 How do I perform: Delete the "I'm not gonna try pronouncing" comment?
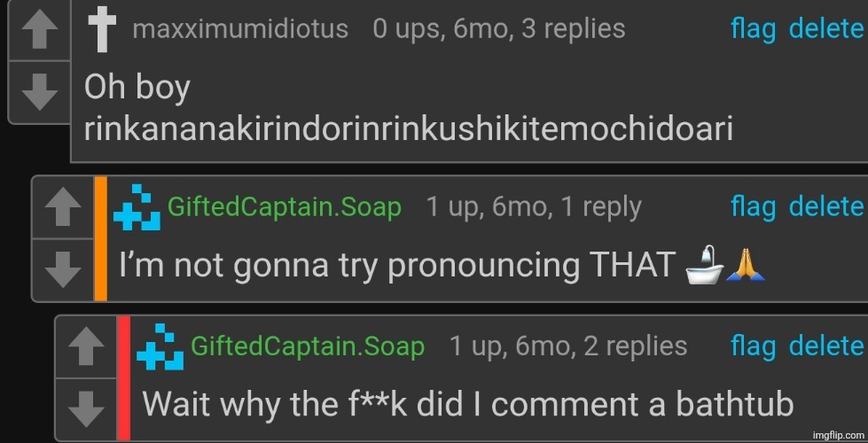point(826,206)
